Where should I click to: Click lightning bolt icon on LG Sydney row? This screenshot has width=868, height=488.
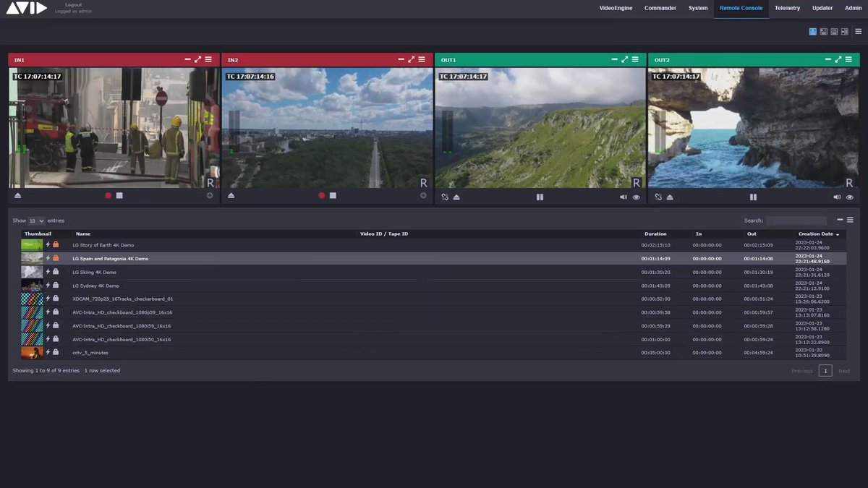tap(48, 285)
